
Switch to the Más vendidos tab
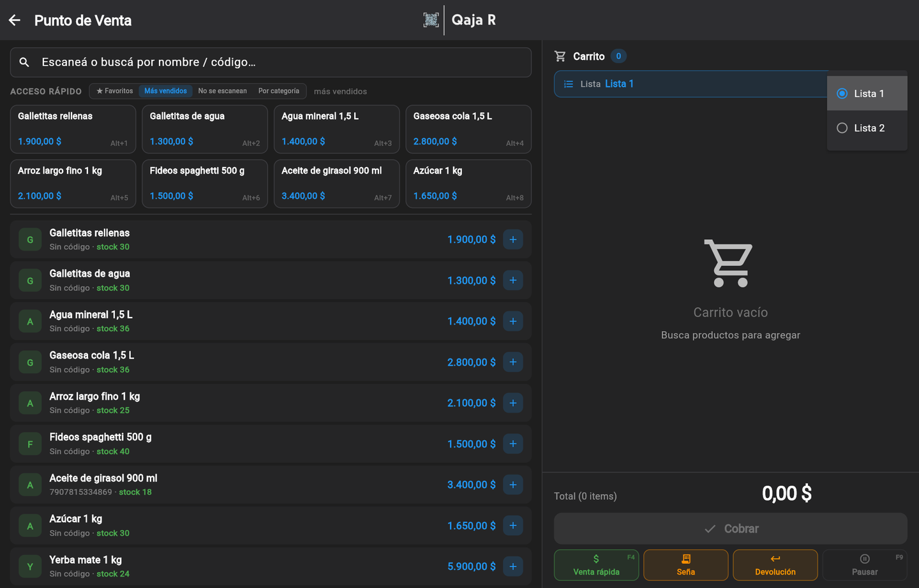click(x=165, y=91)
